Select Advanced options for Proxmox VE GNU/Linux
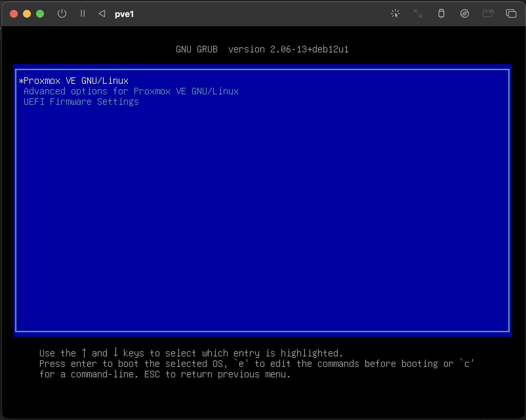526x420 pixels. 262,91
